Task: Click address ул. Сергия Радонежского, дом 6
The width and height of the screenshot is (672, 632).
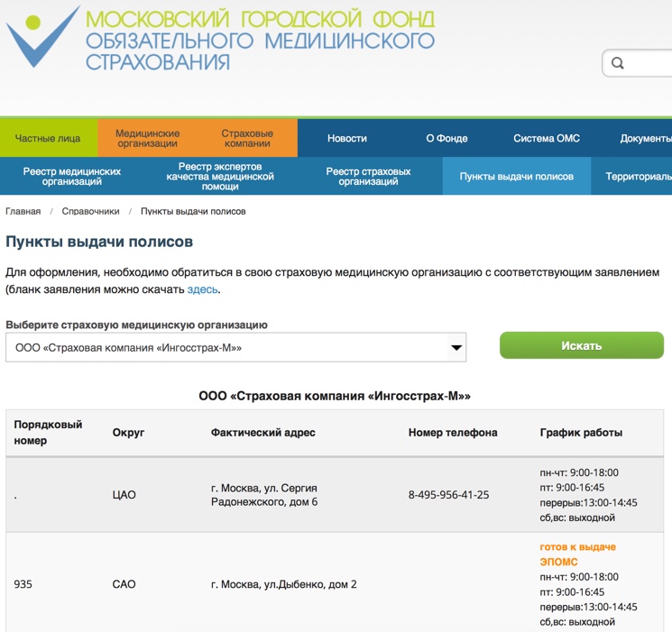Action: click(264, 494)
